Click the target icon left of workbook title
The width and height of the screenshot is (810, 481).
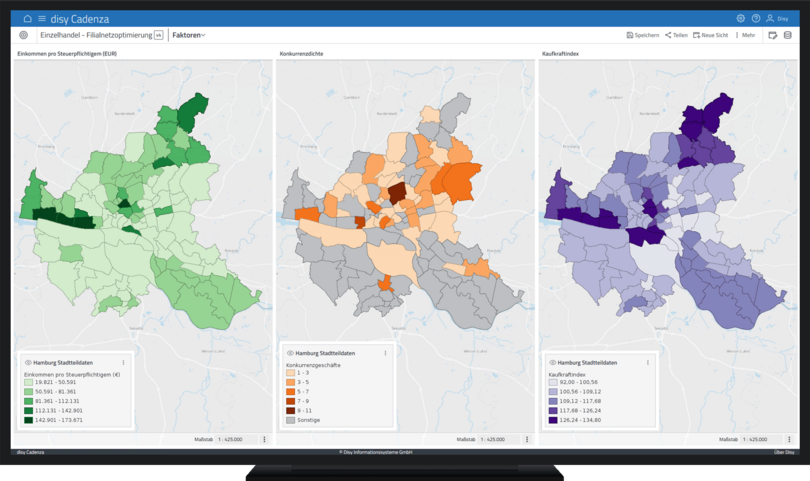[x=24, y=35]
